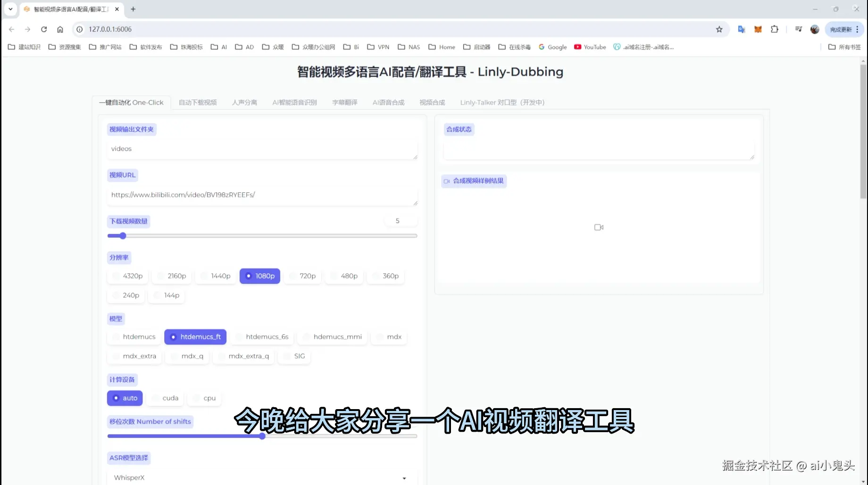Bookmark this page with the star icon
Viewport: 868px width, 485px height.
719,29
